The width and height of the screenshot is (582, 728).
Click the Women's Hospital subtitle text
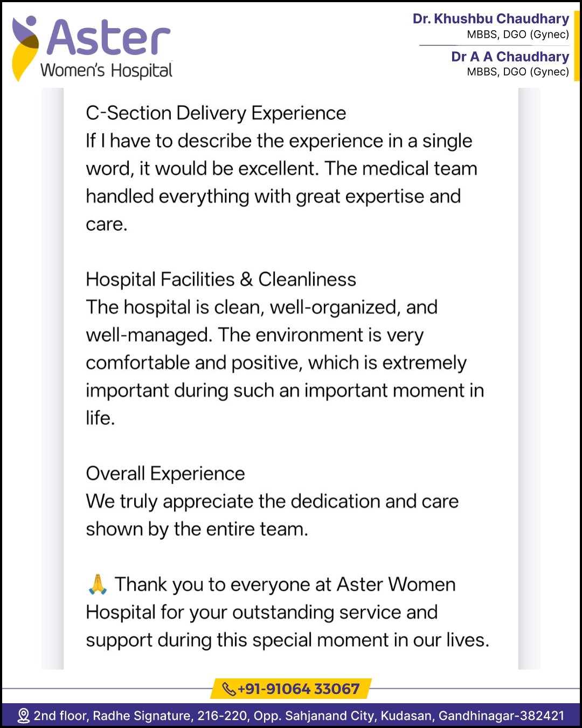click(x=106, y=71)
